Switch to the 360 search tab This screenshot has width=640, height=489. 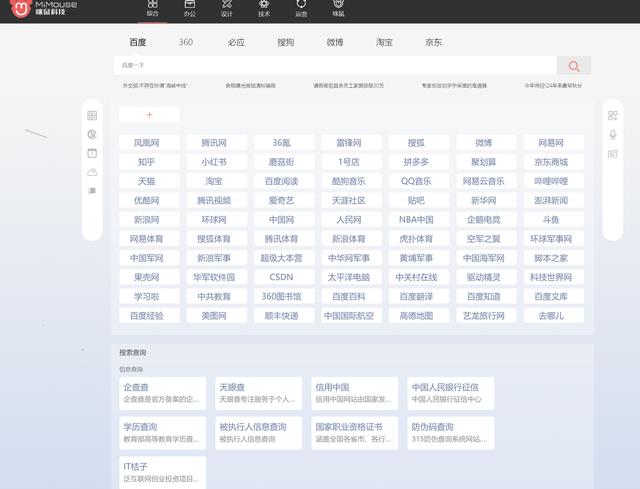pos(186,42)
